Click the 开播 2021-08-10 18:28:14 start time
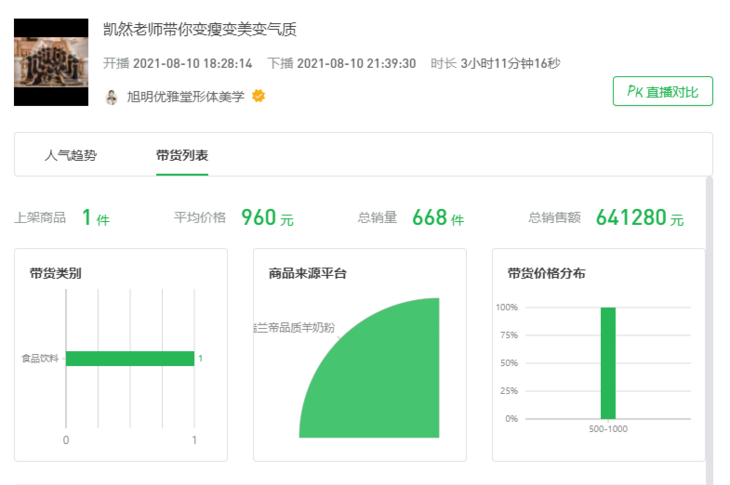 pyautogui.click(x=177, y=63)
